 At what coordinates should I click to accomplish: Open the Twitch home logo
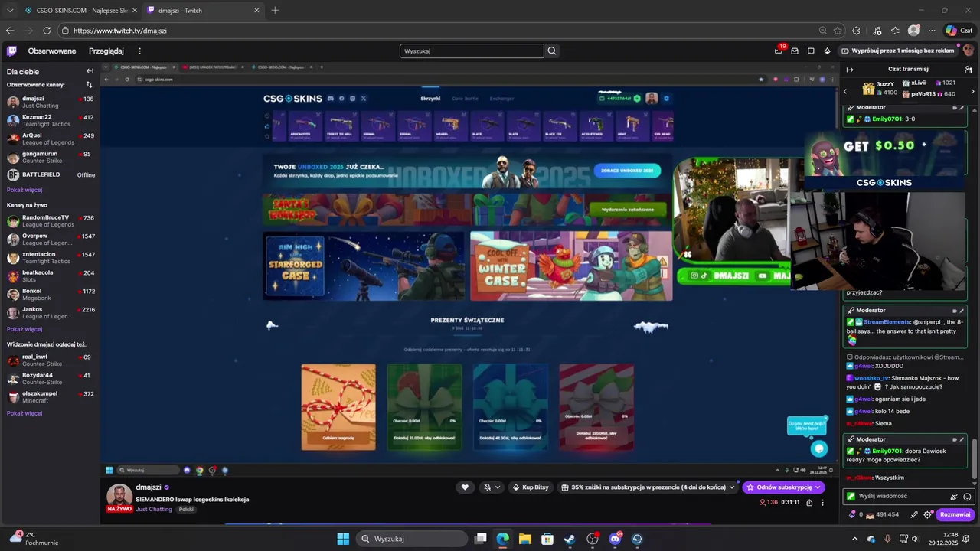[x=11, y=51]
